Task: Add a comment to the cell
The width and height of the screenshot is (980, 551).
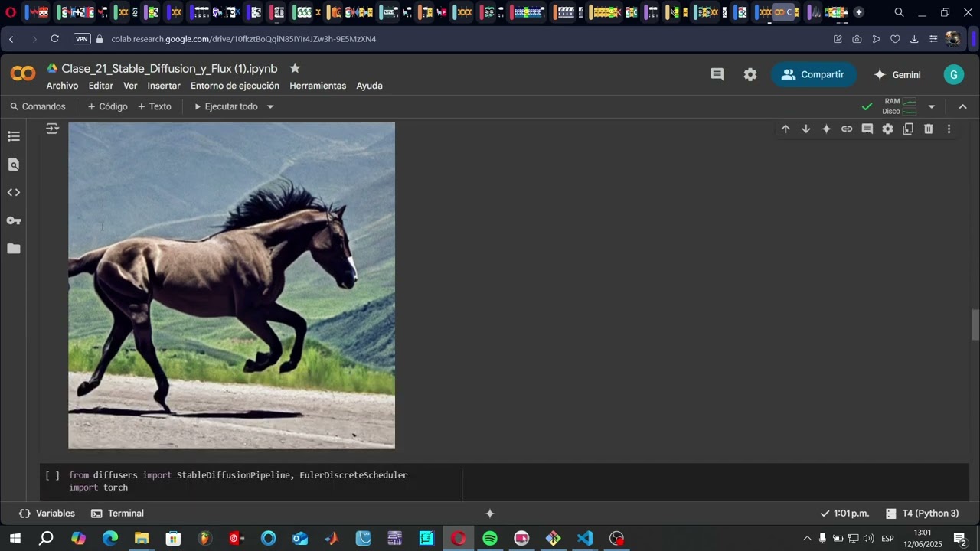Action: click(867, 129)
